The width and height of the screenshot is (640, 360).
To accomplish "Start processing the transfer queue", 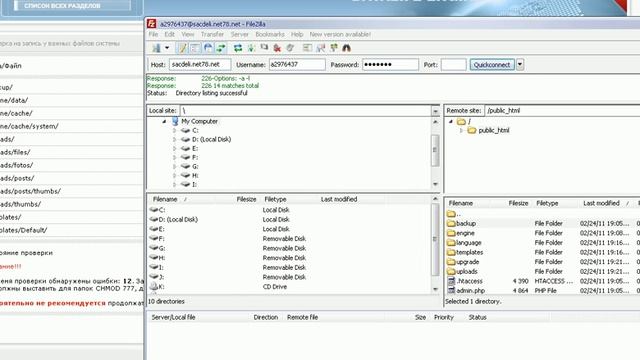I will point(251,48).
